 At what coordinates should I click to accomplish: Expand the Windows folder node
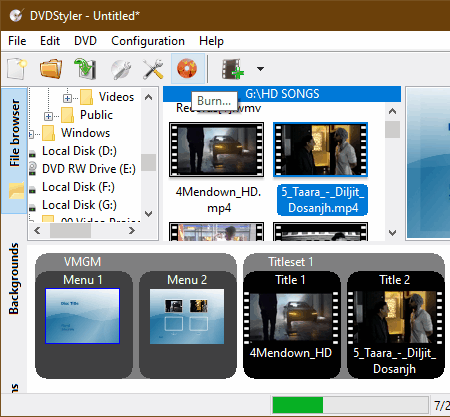(x=31, y=134)
